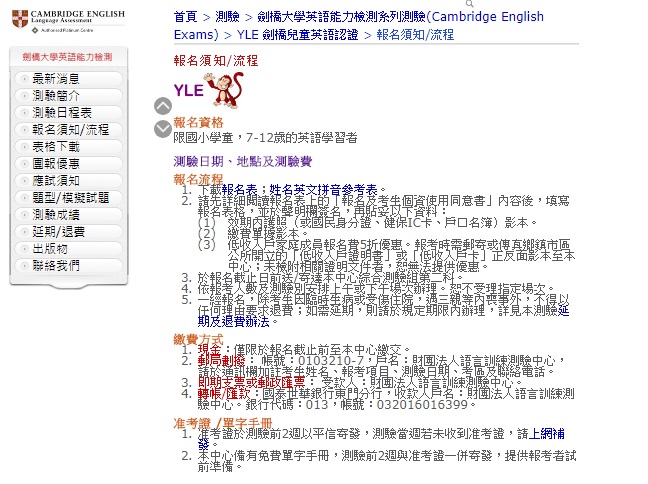Open 表格下載 in sidebar menu

[69, 146]
